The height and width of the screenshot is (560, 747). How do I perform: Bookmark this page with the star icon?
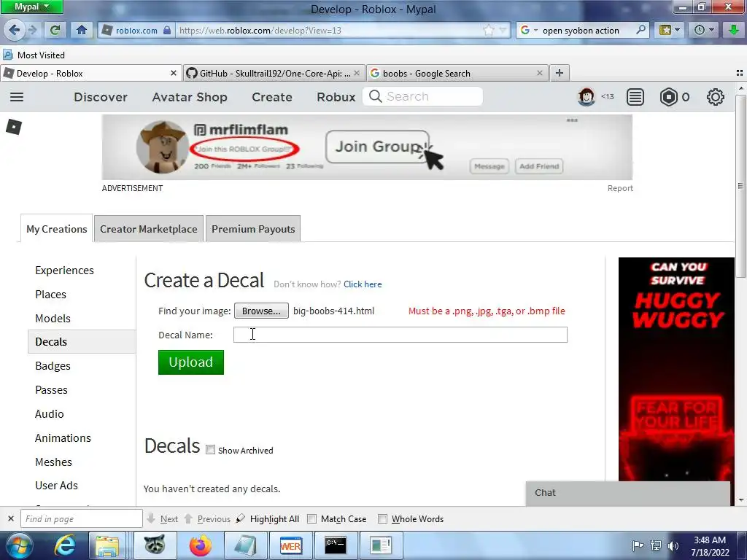[488, 31]
